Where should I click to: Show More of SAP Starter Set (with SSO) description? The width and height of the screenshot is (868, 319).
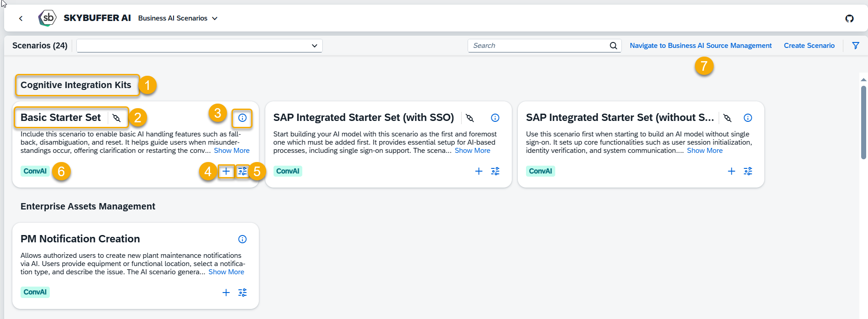click(473, 151)
